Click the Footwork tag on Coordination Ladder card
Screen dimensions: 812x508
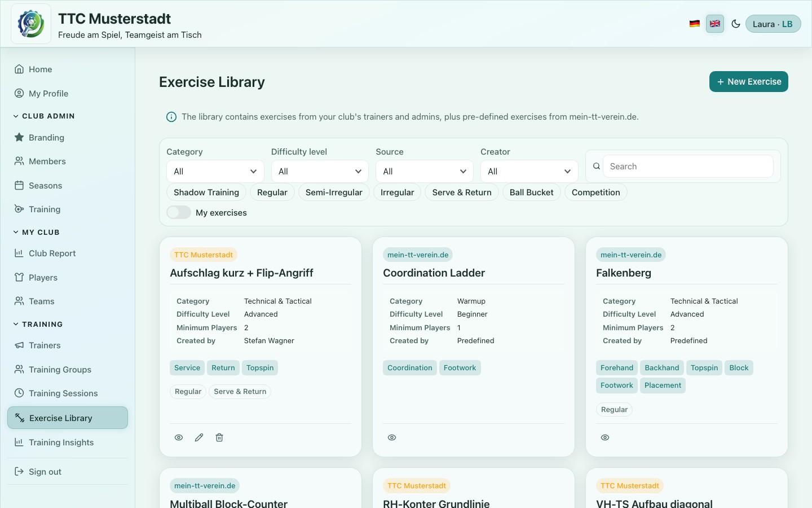460,367
